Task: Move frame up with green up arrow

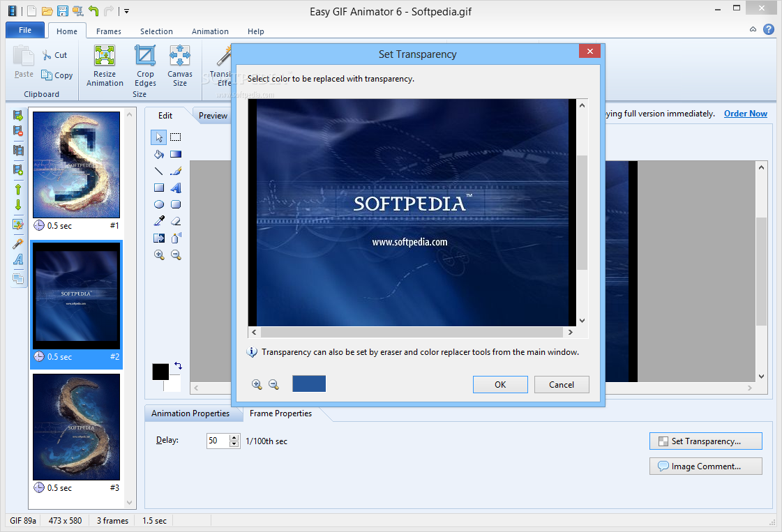Action: coord(18,190)
